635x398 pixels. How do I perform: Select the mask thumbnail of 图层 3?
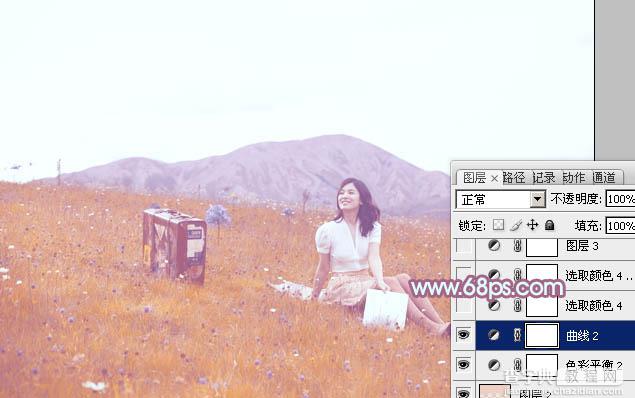pos(542,247)
